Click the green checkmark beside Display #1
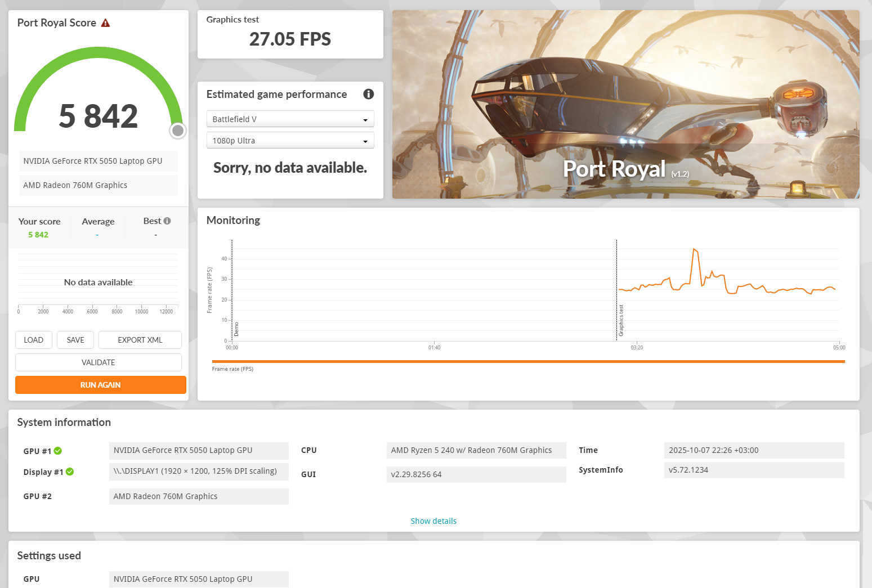 click(70, 472)
